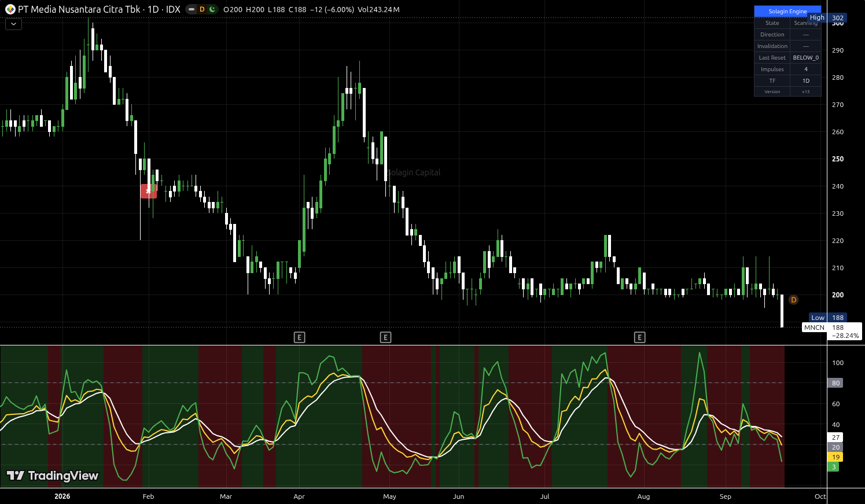Viewport: 865px width, 504px height.
Task: Click the Jun label on time axis
Action: [x=458, y=496]
